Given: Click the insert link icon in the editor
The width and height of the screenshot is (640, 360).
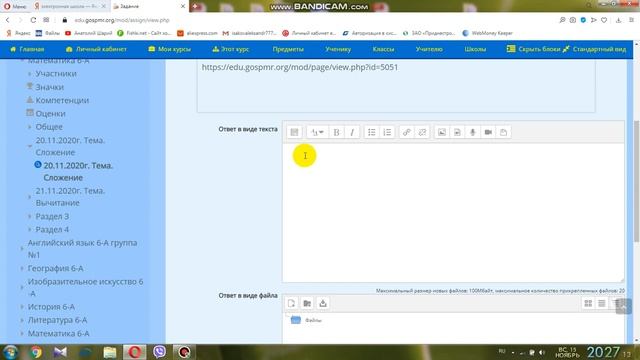Looking at the screenshot, I should [x=407, y=132].
